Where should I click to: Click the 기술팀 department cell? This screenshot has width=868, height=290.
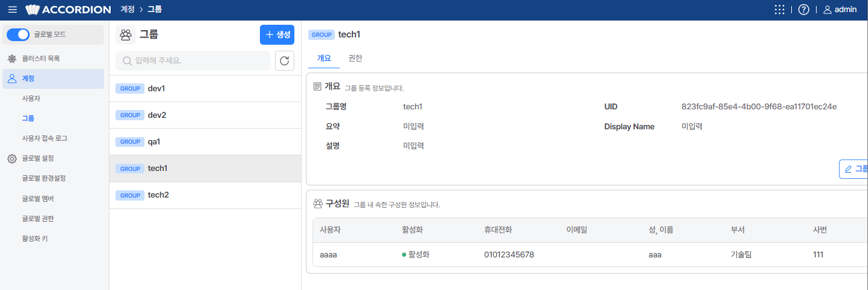point(741,255)
